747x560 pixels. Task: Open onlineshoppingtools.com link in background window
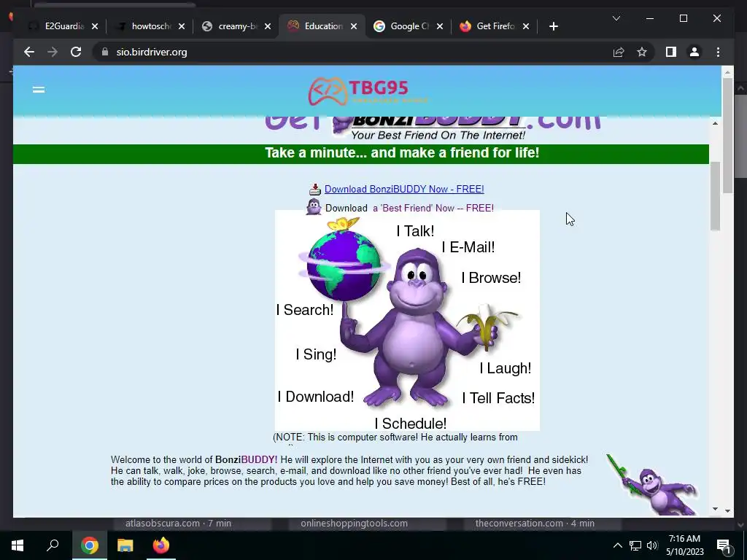pos(354,524)
